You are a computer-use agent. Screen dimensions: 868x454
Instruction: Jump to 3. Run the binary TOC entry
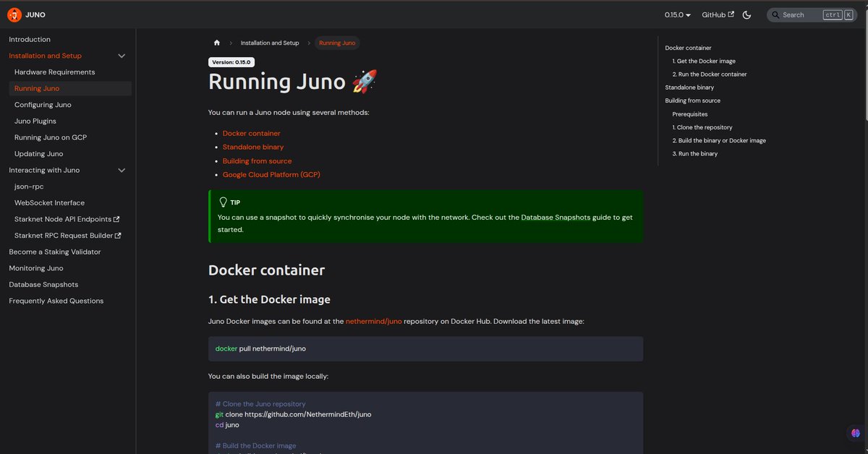695,154
